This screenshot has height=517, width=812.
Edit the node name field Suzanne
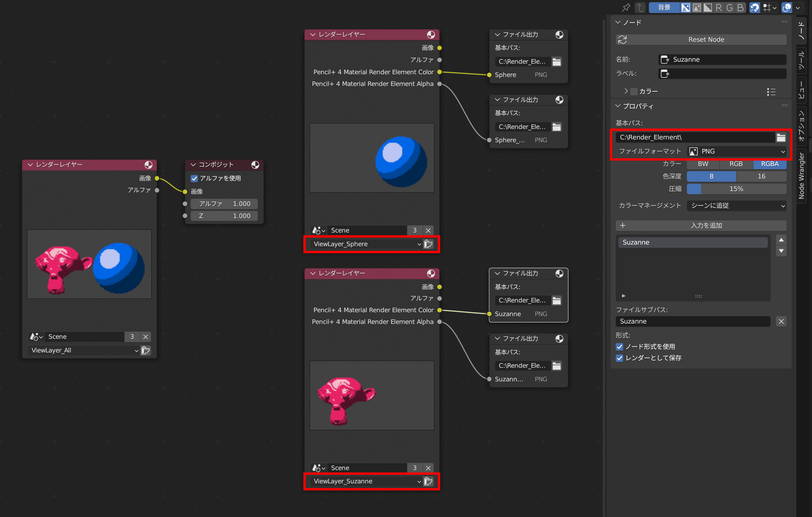[722, 59]
